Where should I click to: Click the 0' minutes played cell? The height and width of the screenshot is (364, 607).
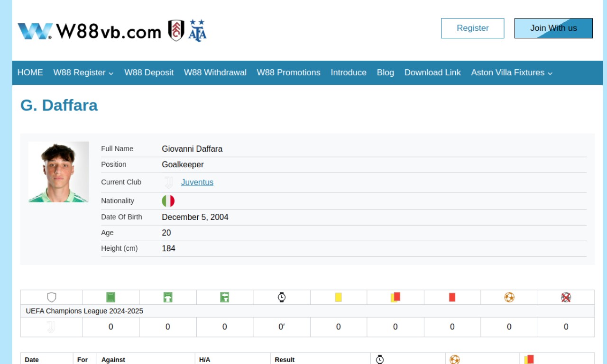(282, 327)
